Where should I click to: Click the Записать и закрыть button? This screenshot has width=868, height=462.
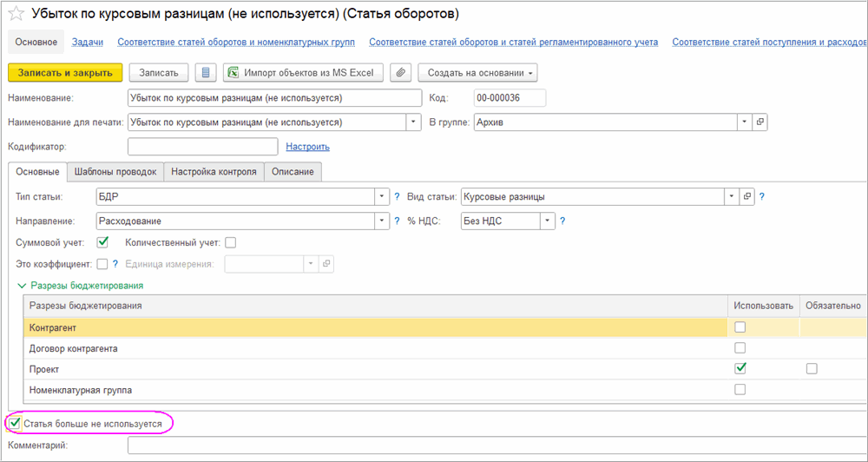tap(64, 73)
